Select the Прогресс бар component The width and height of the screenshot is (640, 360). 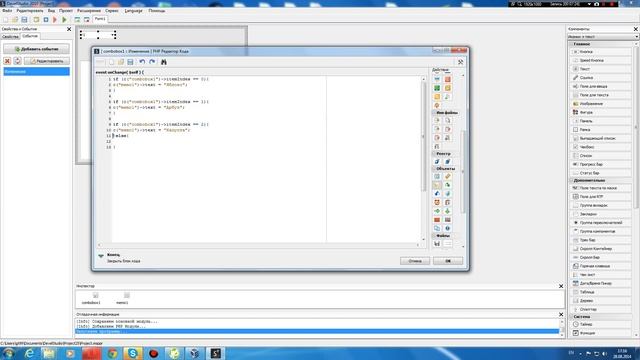coord(600,164)
